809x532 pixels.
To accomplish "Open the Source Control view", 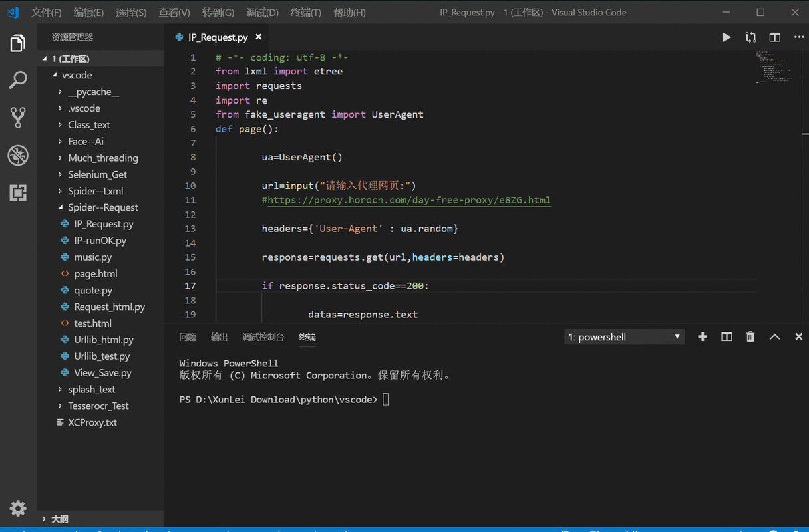I will click(x=18, y=118).
